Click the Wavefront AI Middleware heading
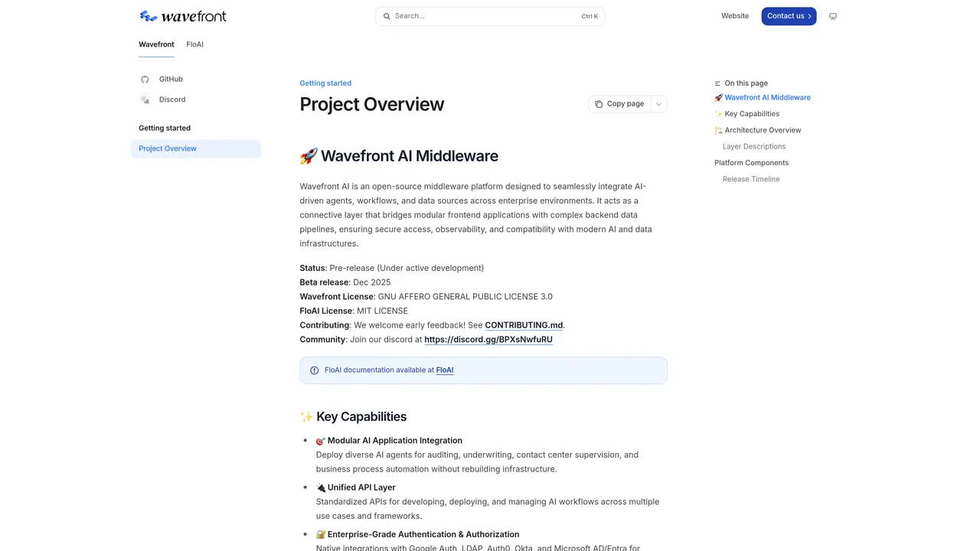980x551 pixels. click(x=399, y=156)
